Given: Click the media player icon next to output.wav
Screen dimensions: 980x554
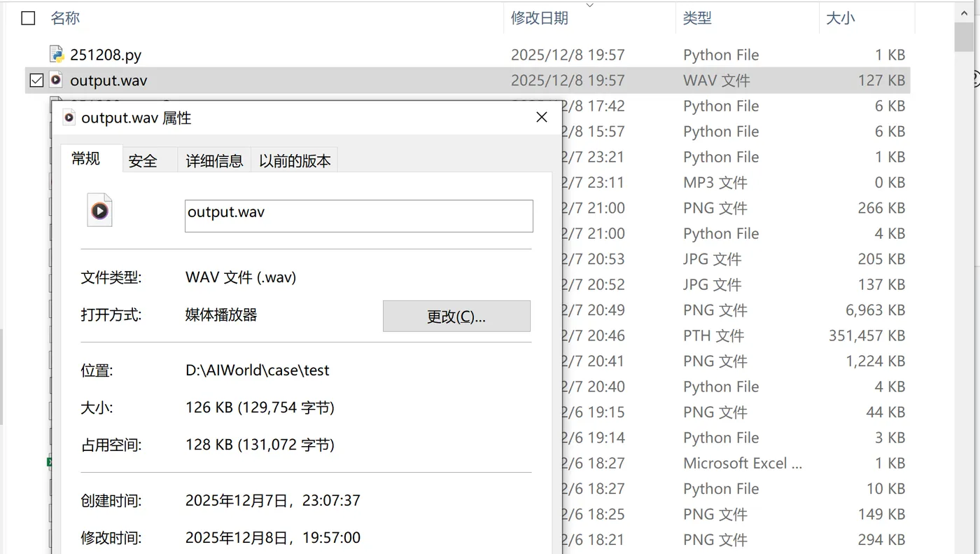Looking at the screenshot, I should (56, 80).
